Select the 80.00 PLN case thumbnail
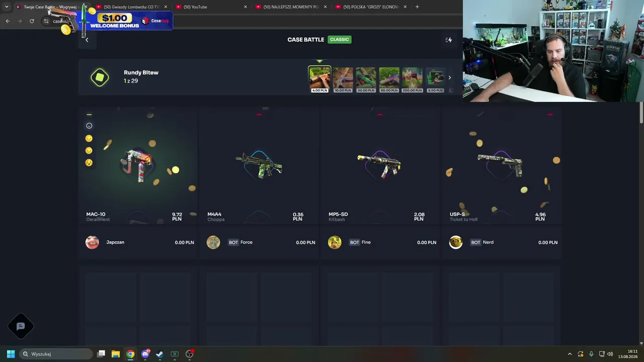Image resolution: width=644 pixels, height=362 pixels. click(x=389, y=79)
